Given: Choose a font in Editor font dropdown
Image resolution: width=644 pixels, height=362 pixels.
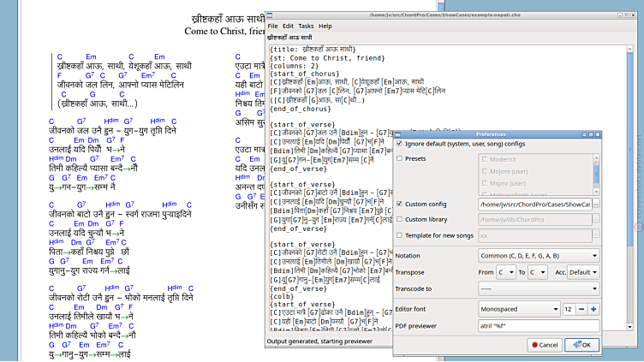Looking at the screenshot, I should coord(520,309).
